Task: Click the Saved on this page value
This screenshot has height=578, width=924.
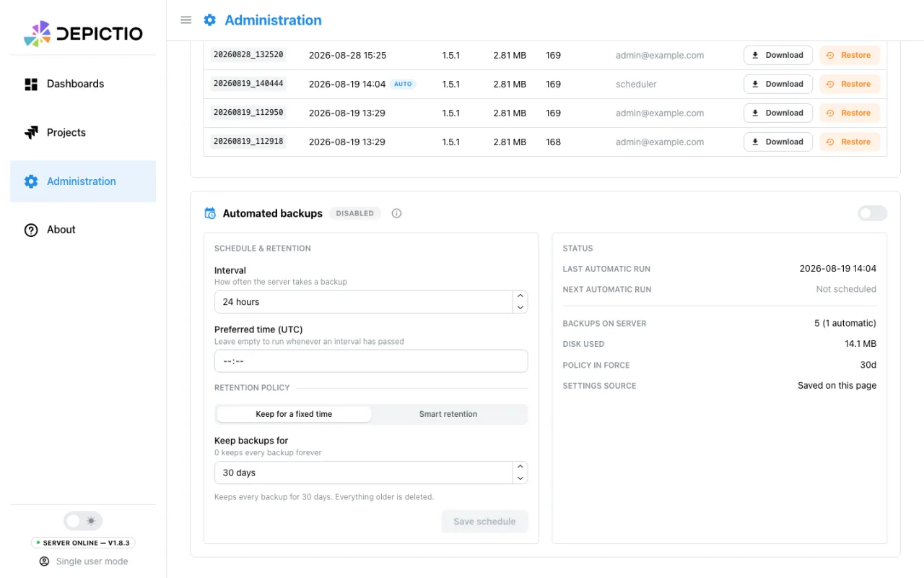Action: coord(837,386)
